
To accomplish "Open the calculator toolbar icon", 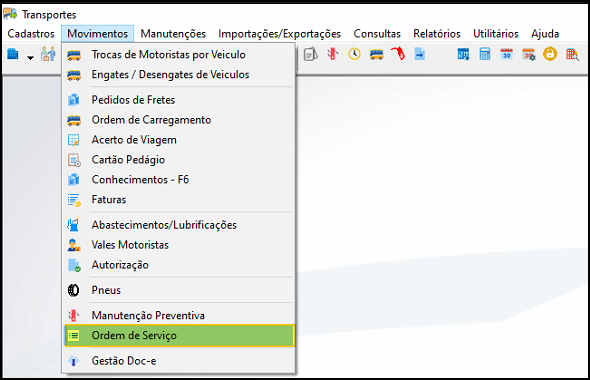I will 485,54.
